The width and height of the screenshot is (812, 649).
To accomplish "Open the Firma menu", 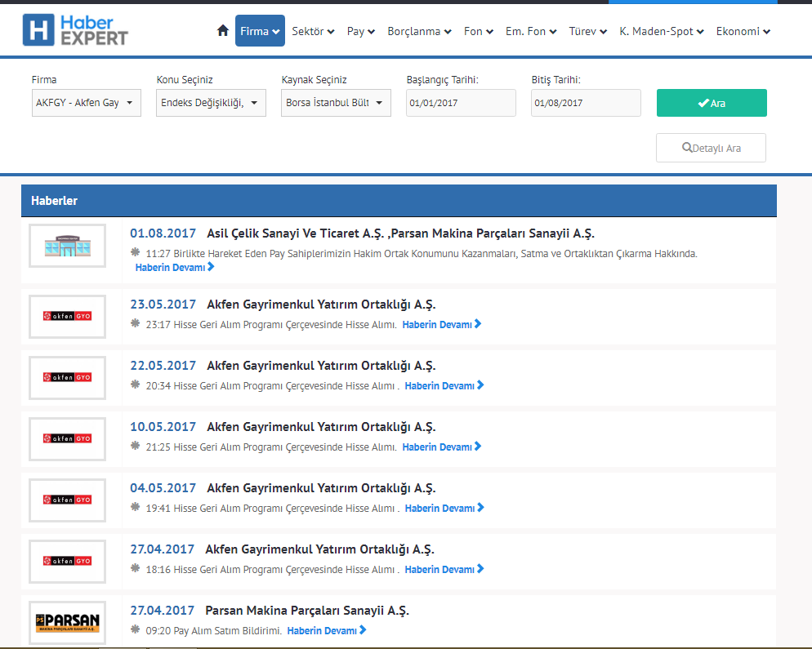I will click(260, 31).
